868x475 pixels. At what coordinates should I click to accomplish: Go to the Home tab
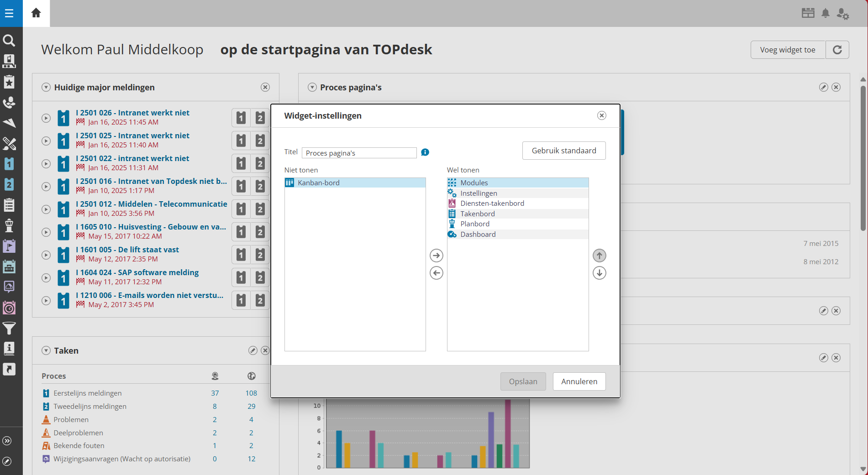coord(36,13)
